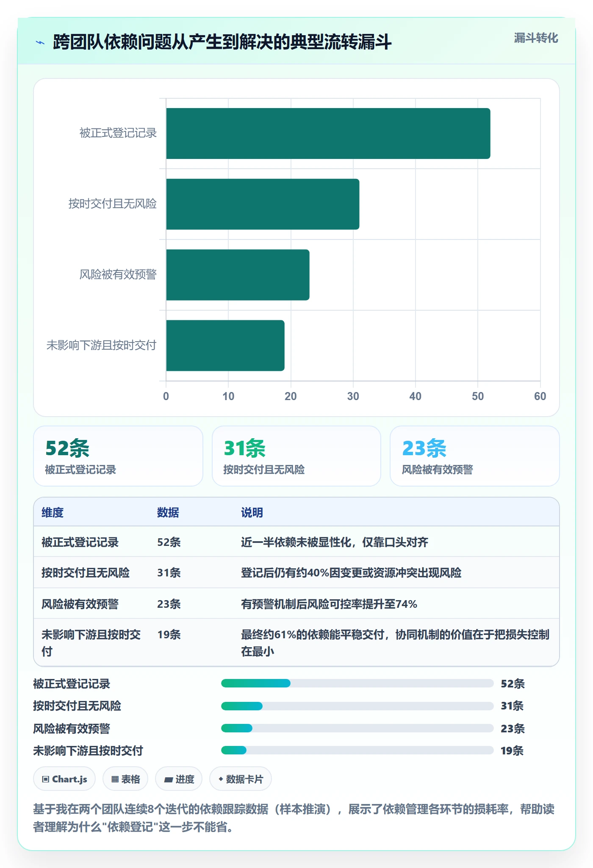593x868 pixels.
Task: Click the 未影响下游且按时交付 chart bar
Action: click(x=225, y=345)
